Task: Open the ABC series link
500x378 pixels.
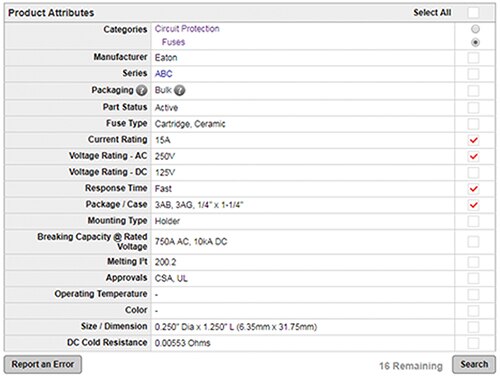Action: tap(163, 74)
